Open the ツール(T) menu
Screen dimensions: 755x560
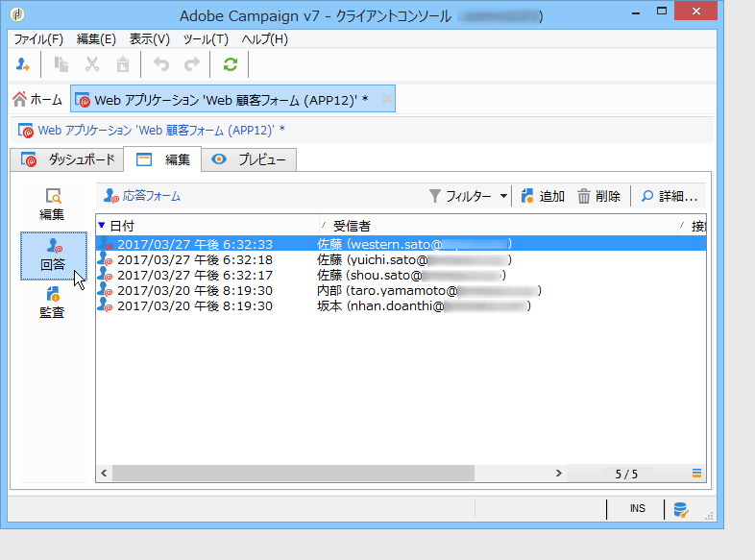click(206, 39)
